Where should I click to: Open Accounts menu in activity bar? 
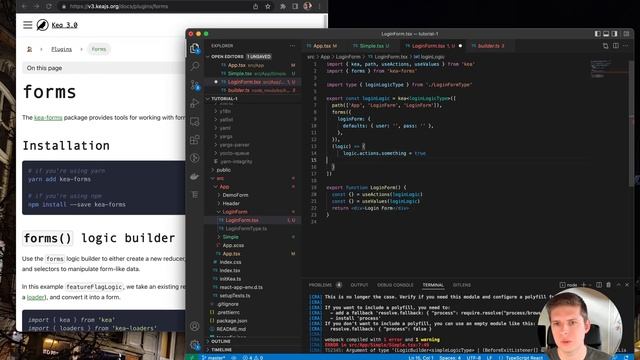(195, 326)
